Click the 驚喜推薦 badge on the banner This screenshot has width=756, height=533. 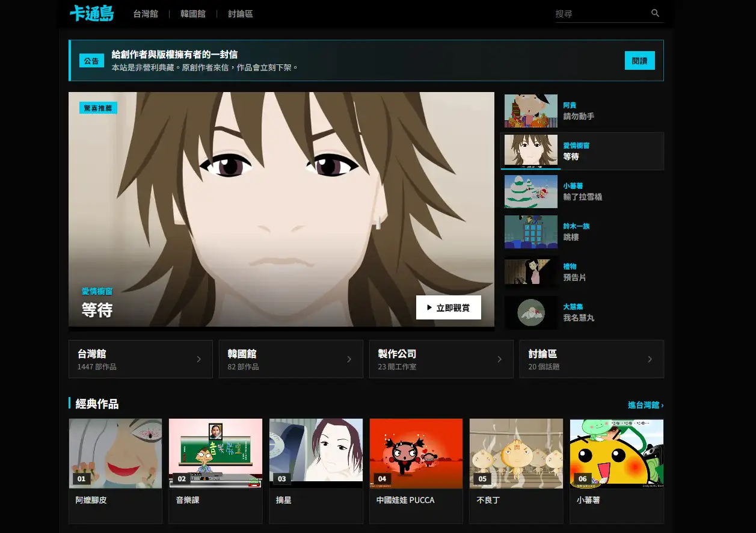[98, 108]
